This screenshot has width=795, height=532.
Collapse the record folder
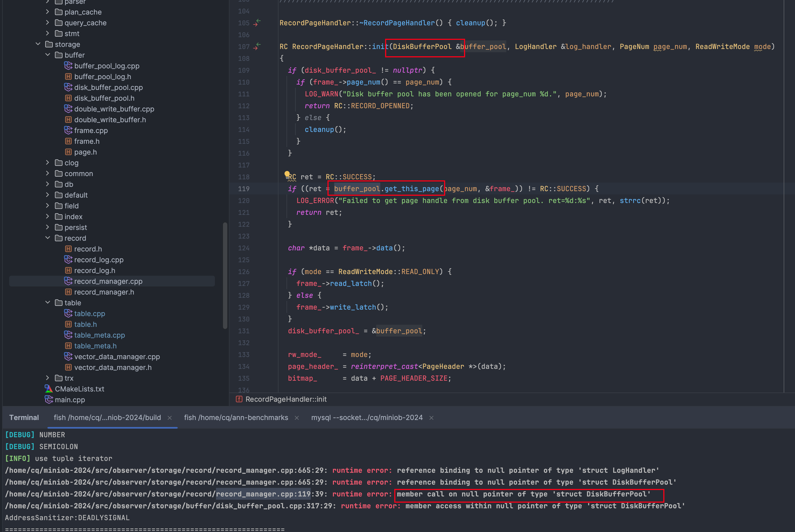click(47, 238)
